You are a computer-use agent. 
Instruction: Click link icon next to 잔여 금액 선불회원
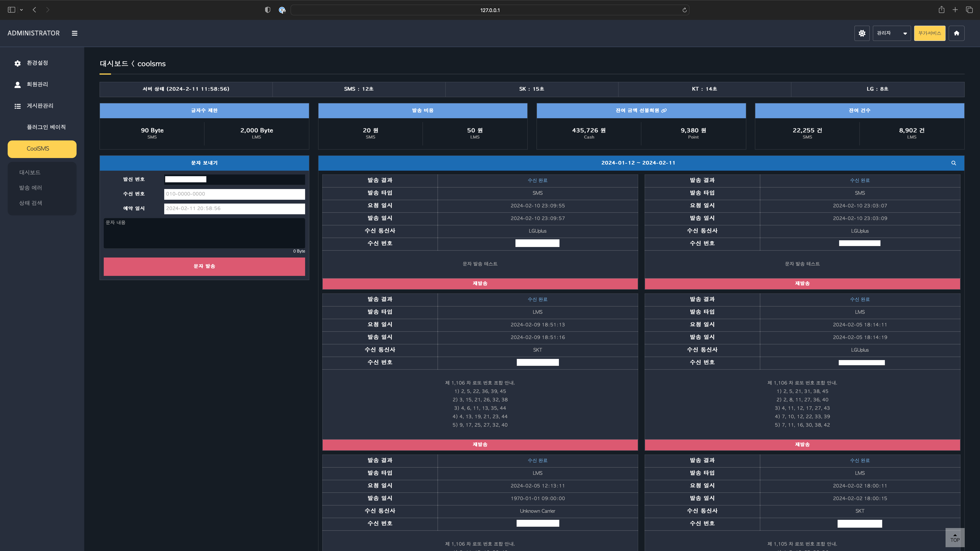pos(664,111)
